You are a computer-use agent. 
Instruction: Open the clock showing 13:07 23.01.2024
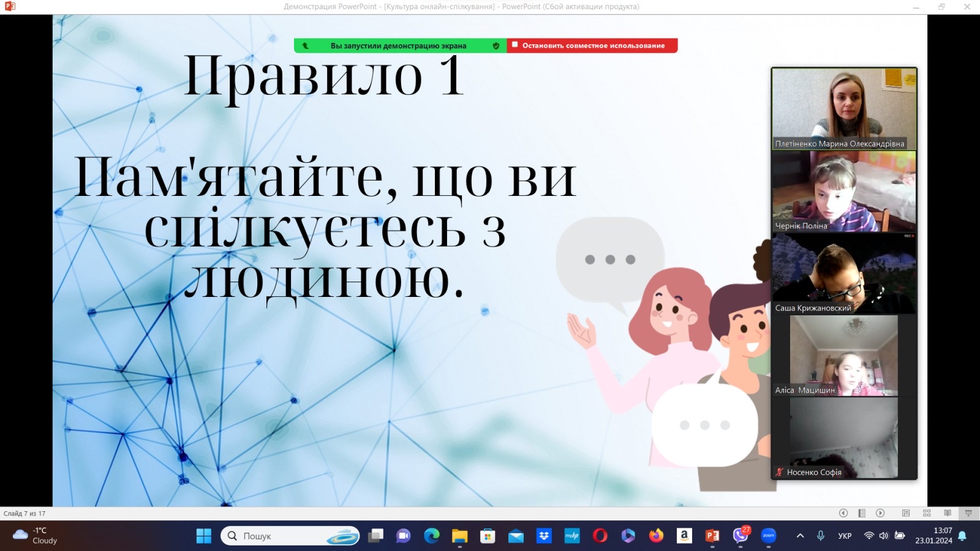coord(934,536)
